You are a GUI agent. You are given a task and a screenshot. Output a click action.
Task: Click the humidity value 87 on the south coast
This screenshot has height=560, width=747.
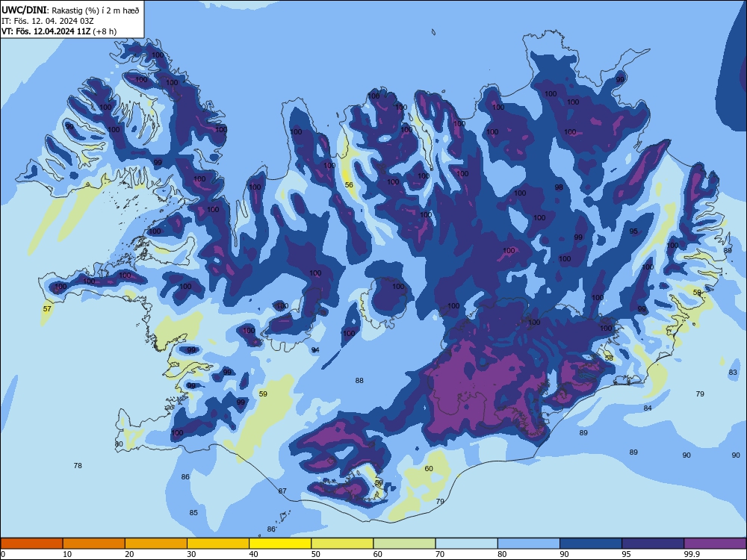282,491
